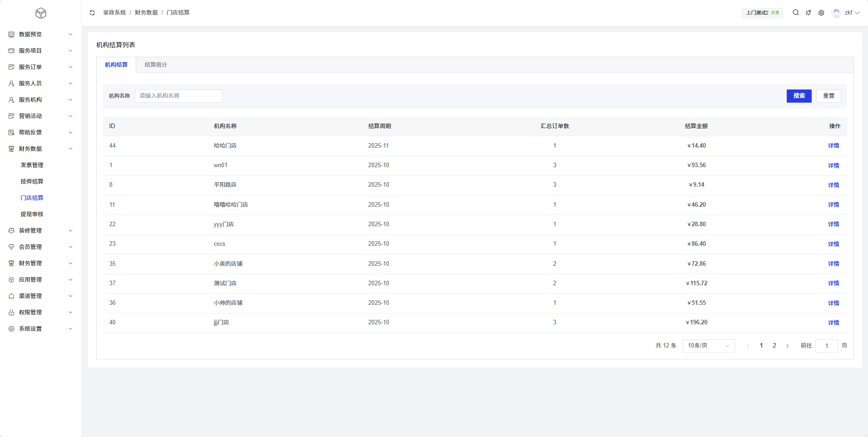Click the 会员管理 sidebar icon
This screenshot has height=437, width=868.
pyautogui.click(x=11, y=247)
